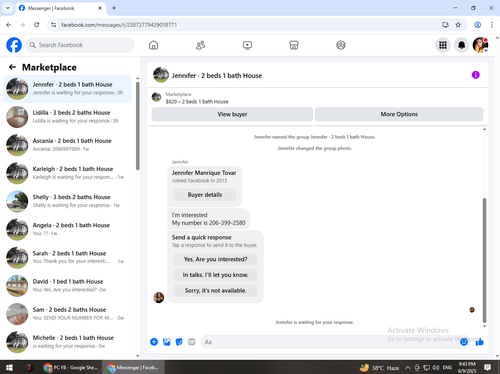The image size is (500, 374).
Task: Open Sarah 2 beds 1 bath House chat
Action: 67,257
